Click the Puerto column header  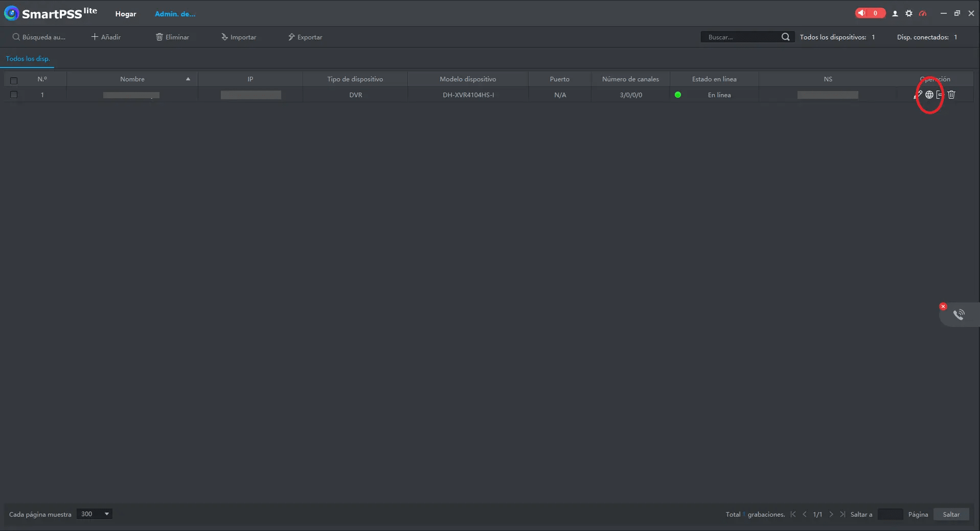tap(560, 79)
